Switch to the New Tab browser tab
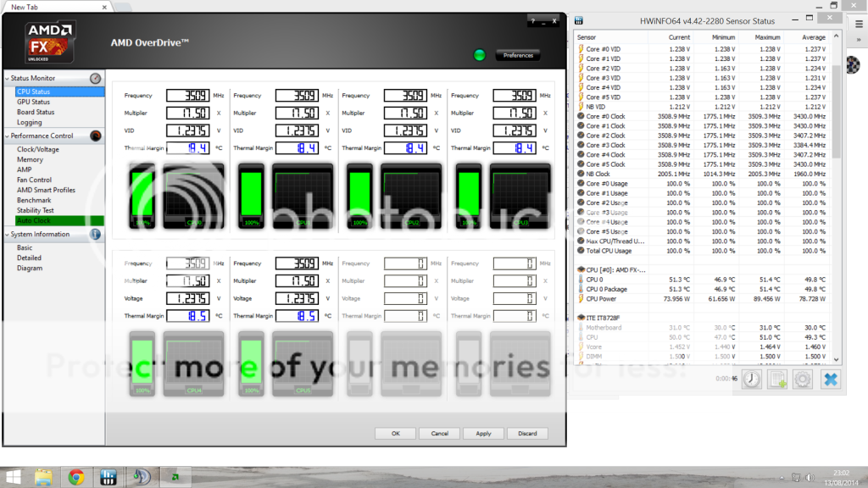 (55, 7)
